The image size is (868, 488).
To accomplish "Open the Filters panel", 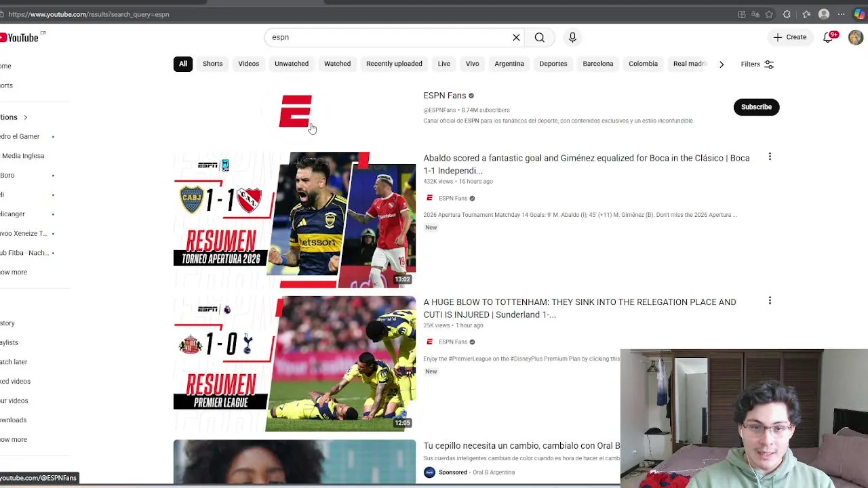I will [x=757, y=64].
